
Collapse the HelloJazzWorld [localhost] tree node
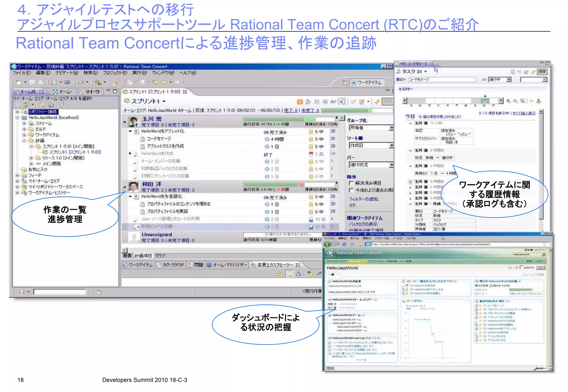coord(17,118)
